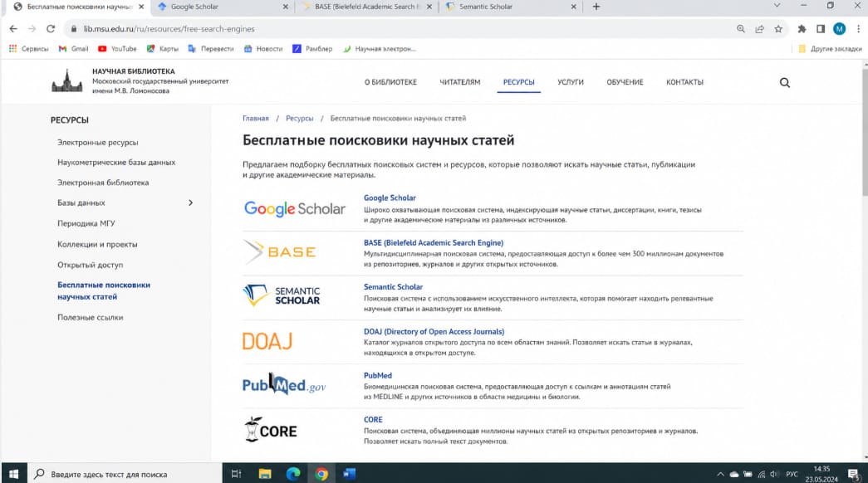
Task: Show hidden system tray icons
Action: [720, 474]
